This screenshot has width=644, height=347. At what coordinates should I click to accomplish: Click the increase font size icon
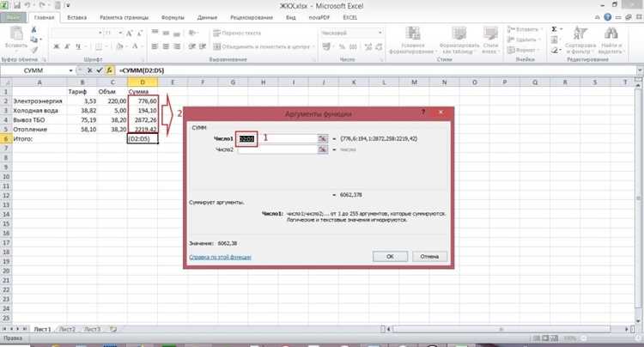[x=130, y=33]
